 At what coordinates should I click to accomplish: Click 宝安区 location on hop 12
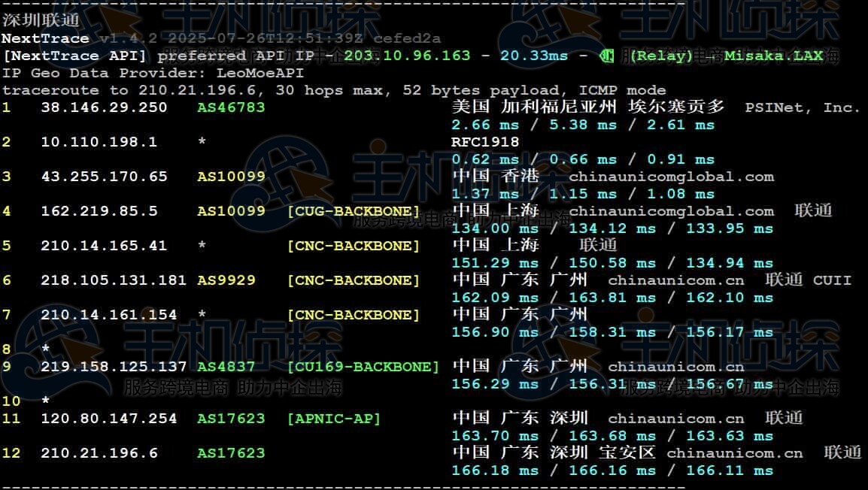tap(627, 452)
